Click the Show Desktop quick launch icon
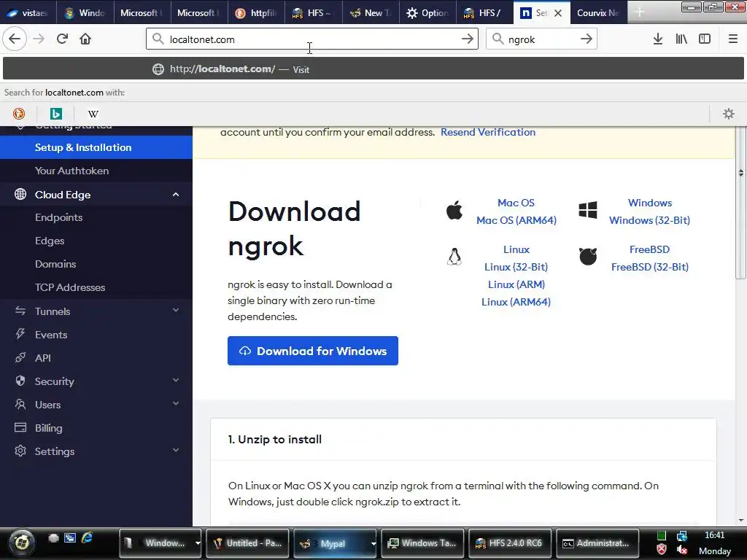The height and width of the screenshot is (560, 747). point(70,537)
